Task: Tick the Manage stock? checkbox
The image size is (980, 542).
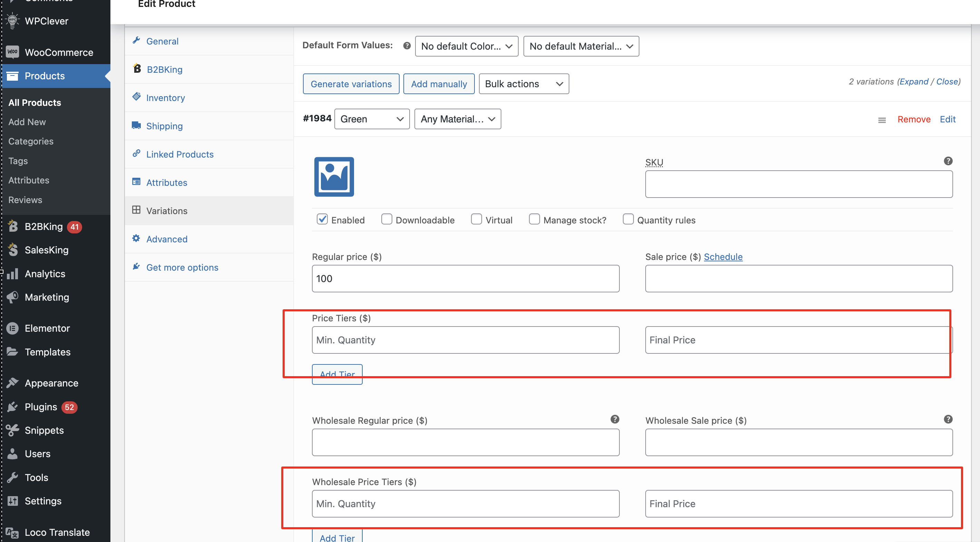Action: click(534, 219)
